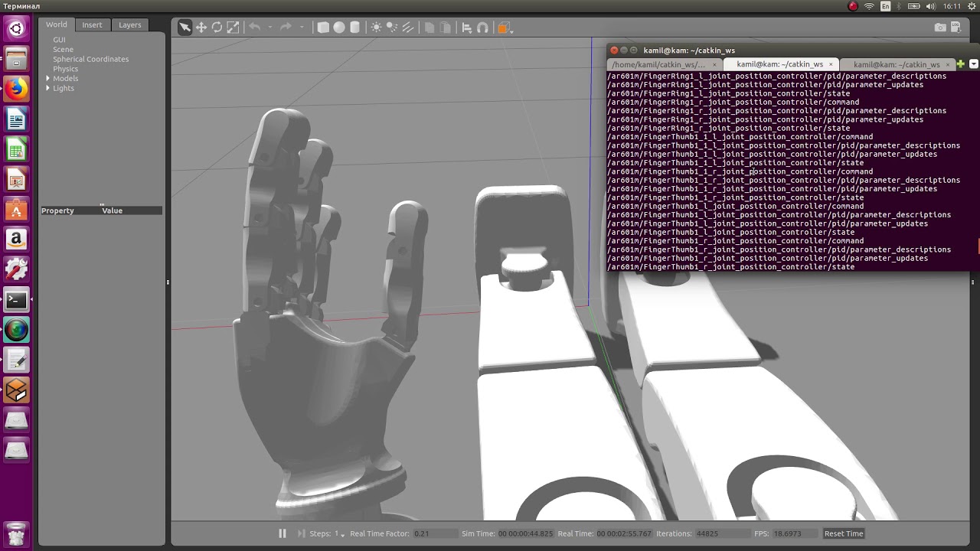Open the orange view angle cube dropdown

pos(504,28)
